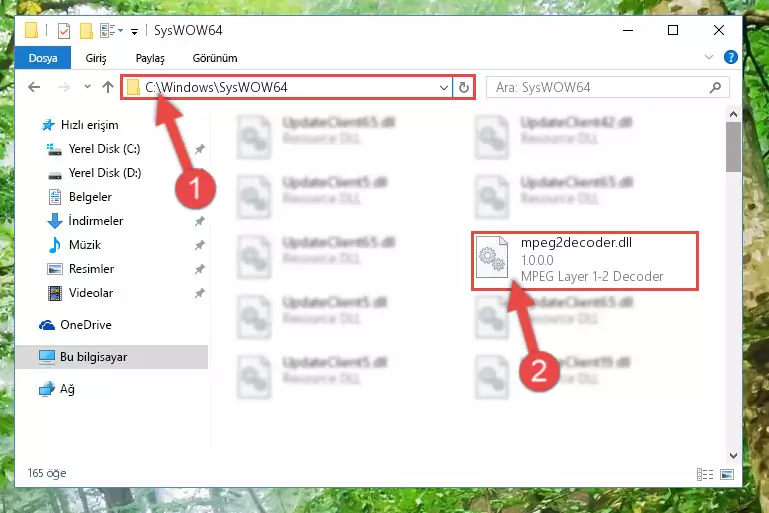Viewport: 769px width, 513px height.
Task: Click the vertical scrollbar thumb
Action: [733, 147]
